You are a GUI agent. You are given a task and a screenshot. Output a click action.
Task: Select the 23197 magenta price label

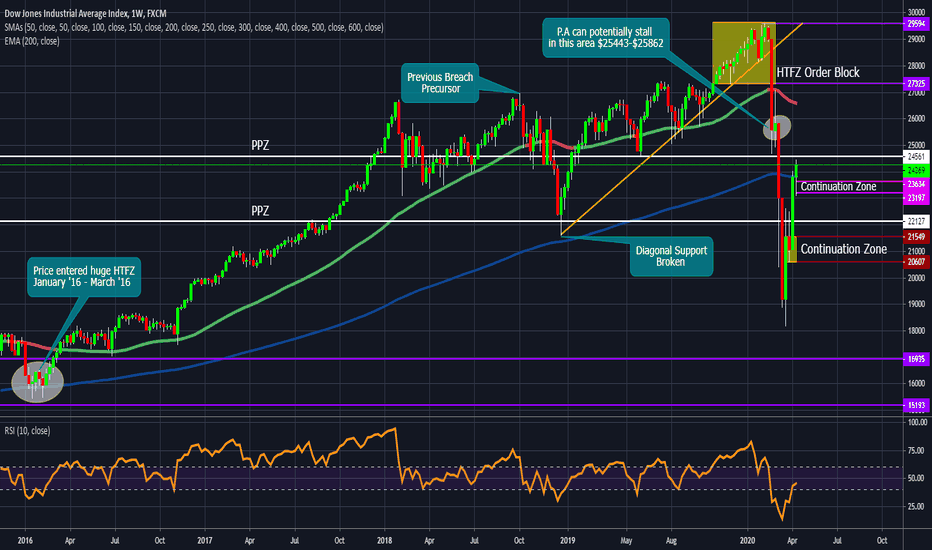pyautogui.click(x=915, y=198)
